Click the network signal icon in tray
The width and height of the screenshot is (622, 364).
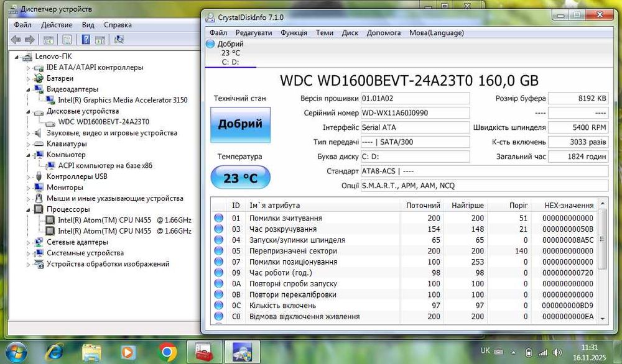pos(542,352)
